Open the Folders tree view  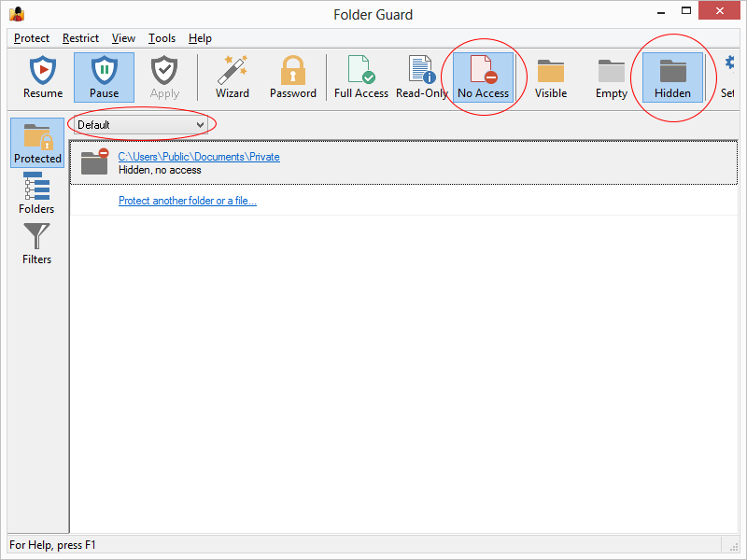(x=37, y=193)
